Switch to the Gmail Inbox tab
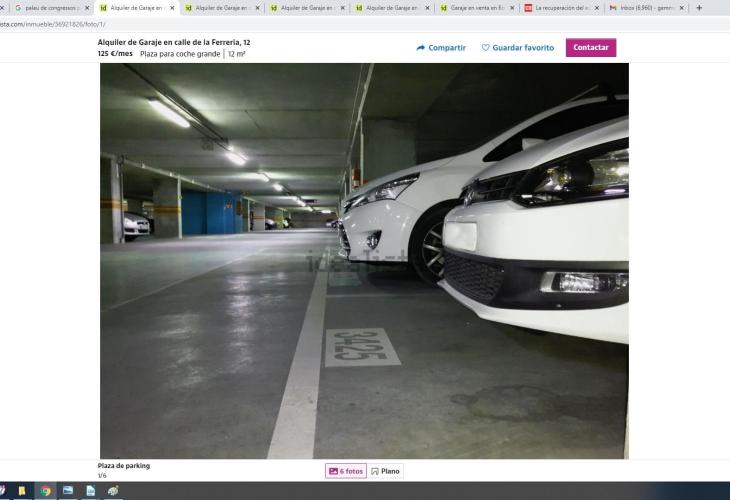Screen dimensions: 730x500 [645, 7]
